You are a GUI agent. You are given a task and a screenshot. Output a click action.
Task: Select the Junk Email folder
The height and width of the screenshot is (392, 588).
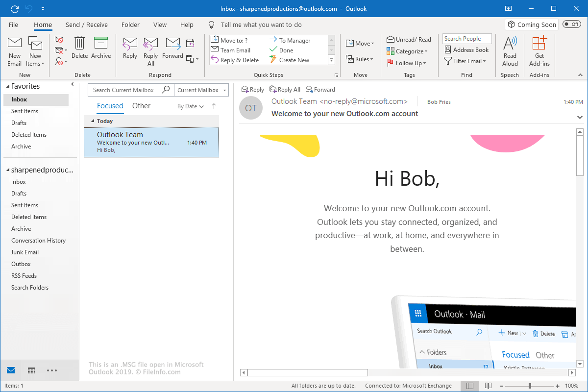(x=25, y=252)
